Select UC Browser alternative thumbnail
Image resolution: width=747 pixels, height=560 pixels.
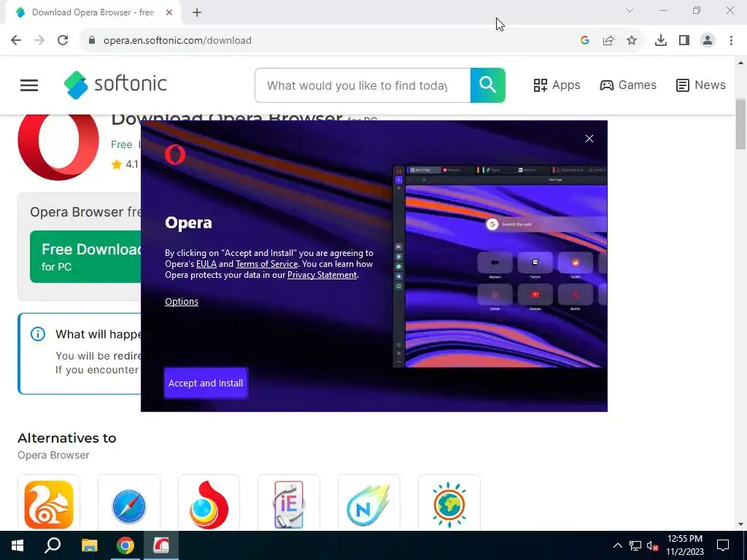(49, 504)
